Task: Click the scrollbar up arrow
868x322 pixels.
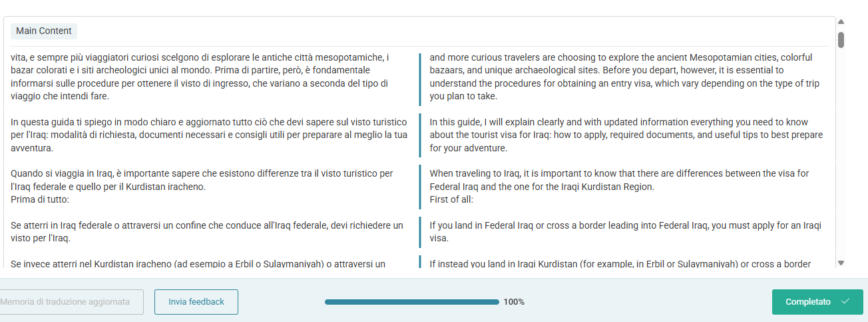Action: click(x=841, y=22)
